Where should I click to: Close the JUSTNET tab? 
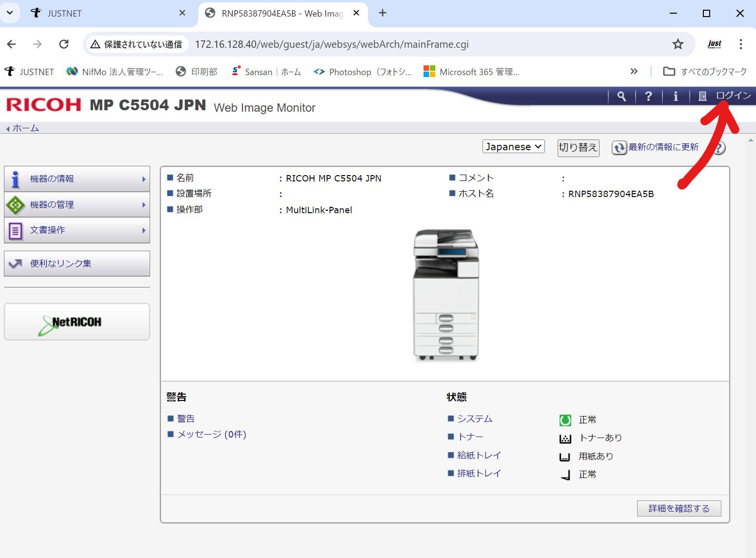182,13
